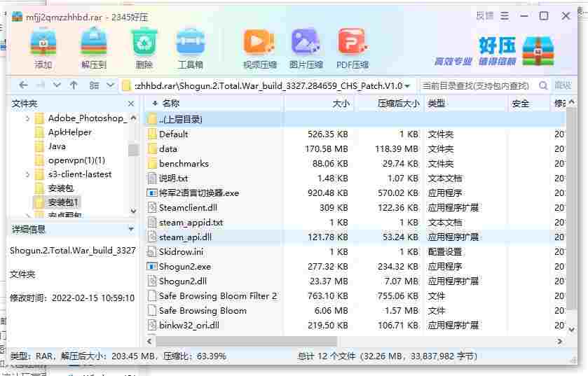588x376 pixels.
Task: Click the 反馈 feedback link
Action: click(485, 16)
